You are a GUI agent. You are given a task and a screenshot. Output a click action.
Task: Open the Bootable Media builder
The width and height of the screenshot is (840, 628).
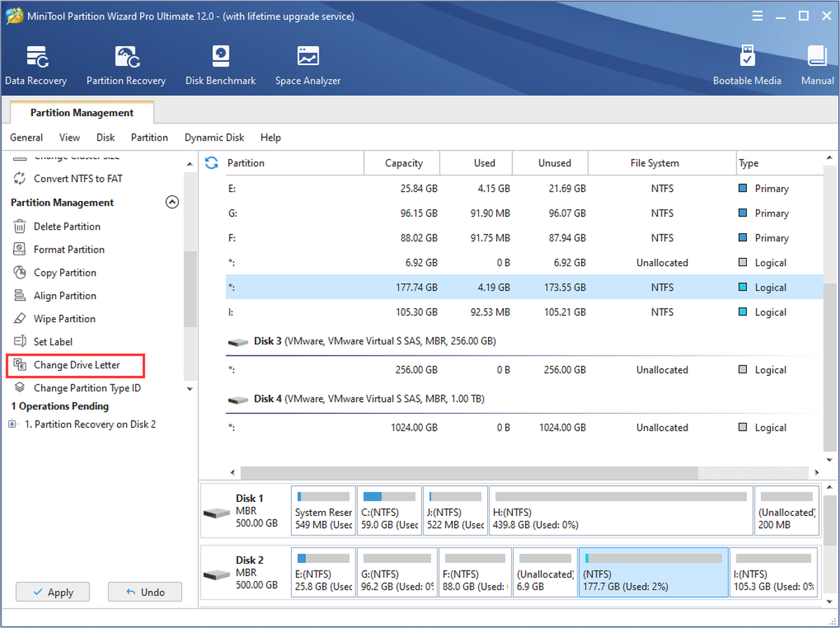click(x=747, y=66)
